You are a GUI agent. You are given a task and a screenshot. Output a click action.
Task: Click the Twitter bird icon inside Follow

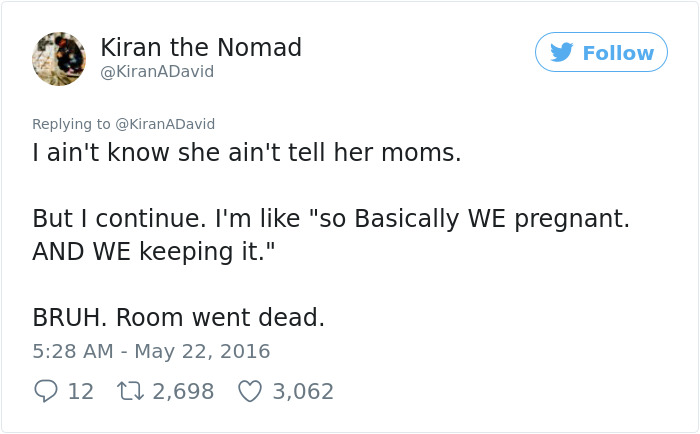(562, 52)
